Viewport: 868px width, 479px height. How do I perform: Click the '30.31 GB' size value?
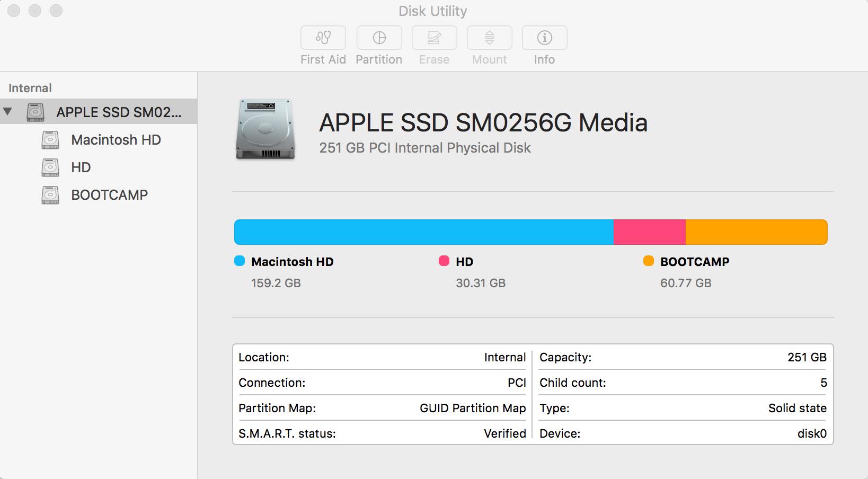pos(481,283)
